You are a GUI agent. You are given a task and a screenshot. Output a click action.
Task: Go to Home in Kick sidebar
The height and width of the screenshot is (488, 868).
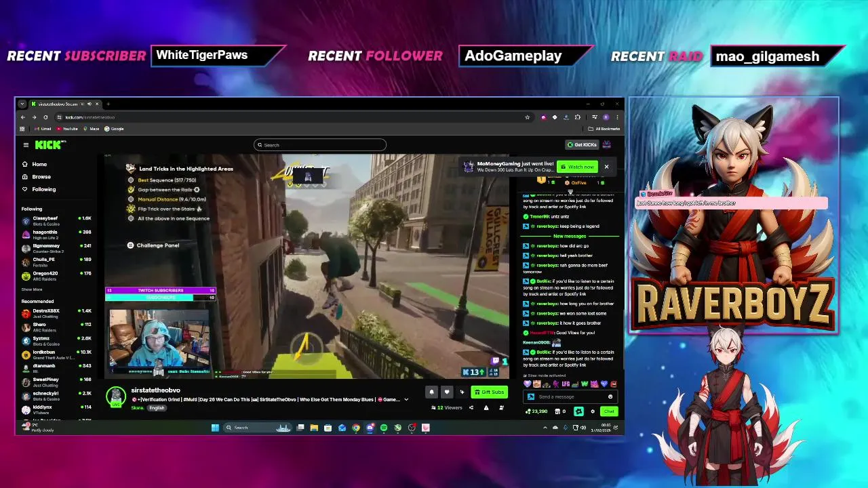[x=34, y=164]
